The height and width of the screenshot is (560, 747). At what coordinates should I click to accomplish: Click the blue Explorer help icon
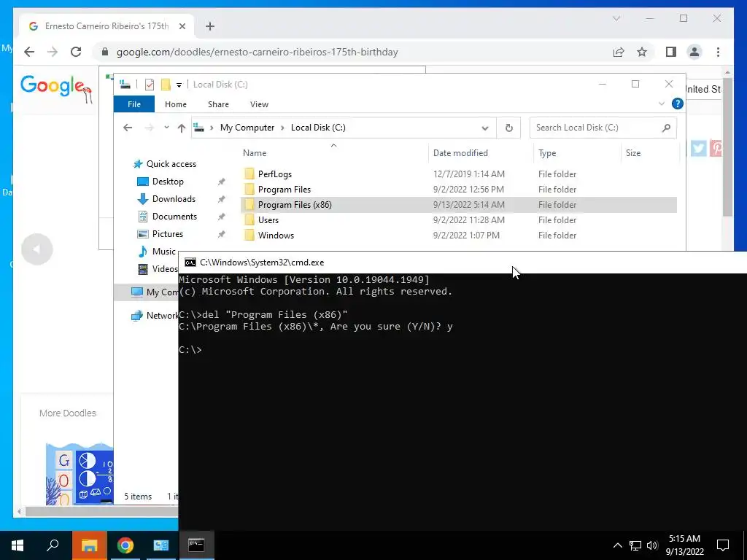pos(678,104)
